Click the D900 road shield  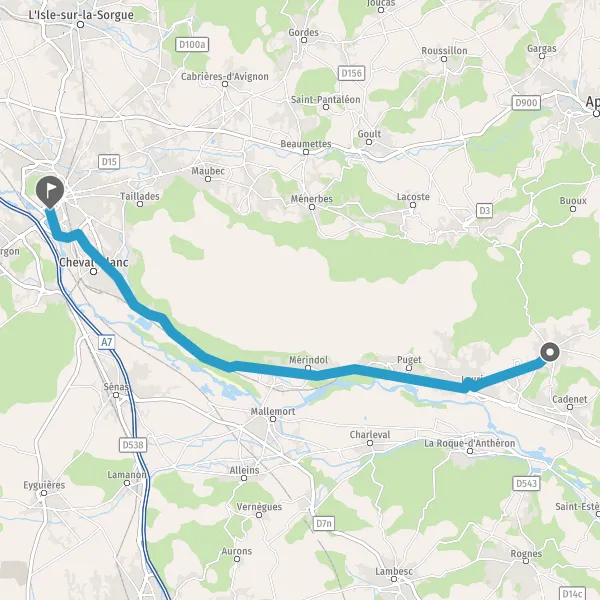tap(526, 103)
